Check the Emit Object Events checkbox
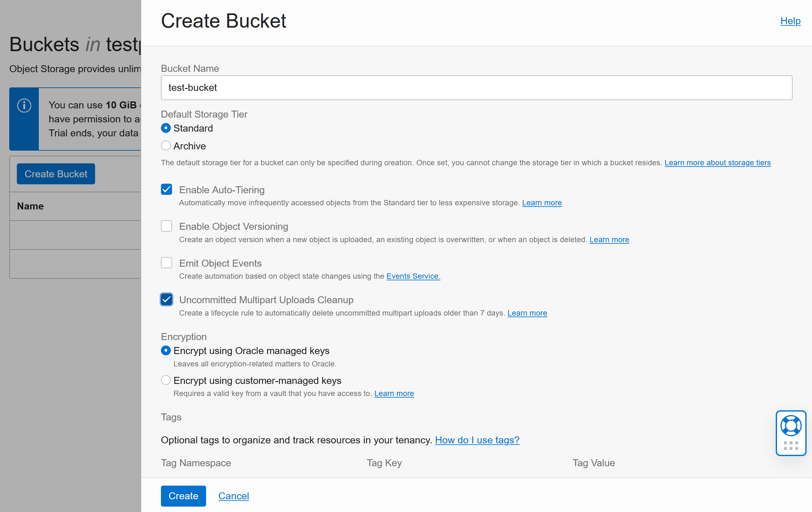Image resolution: width=812 pixels, height=512 pixels. point(167,263)
